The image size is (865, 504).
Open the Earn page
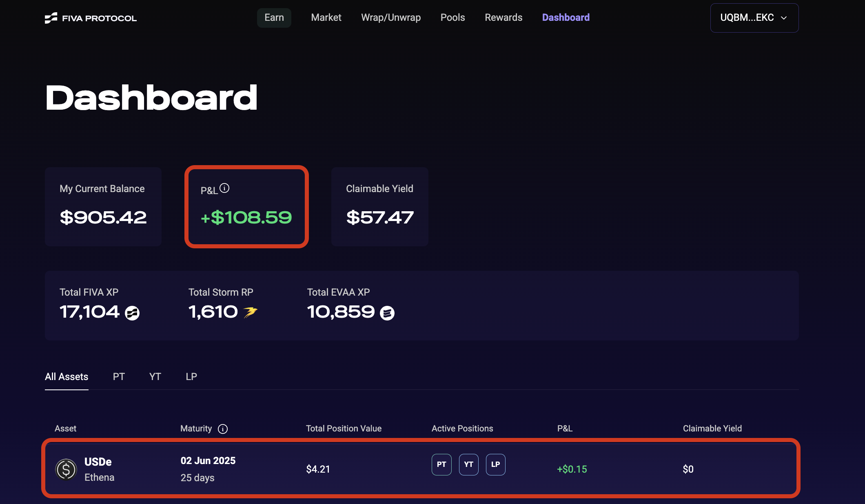pos(274,18)
